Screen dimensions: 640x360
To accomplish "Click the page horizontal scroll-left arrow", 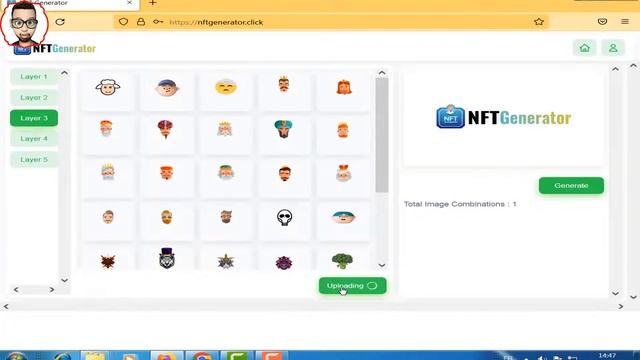I will pos(6,306).
